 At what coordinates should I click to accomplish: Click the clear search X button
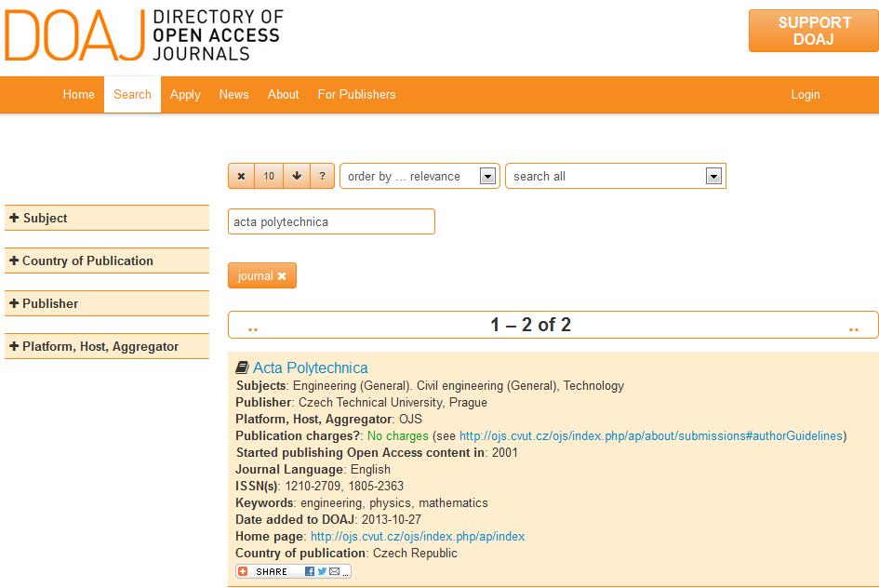(x=242, y=176)
